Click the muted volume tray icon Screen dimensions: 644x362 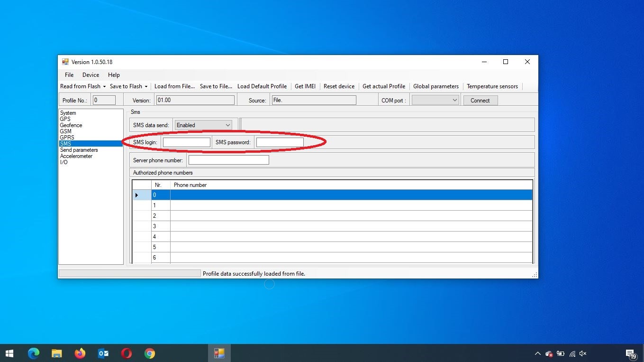tap(583, 353)
